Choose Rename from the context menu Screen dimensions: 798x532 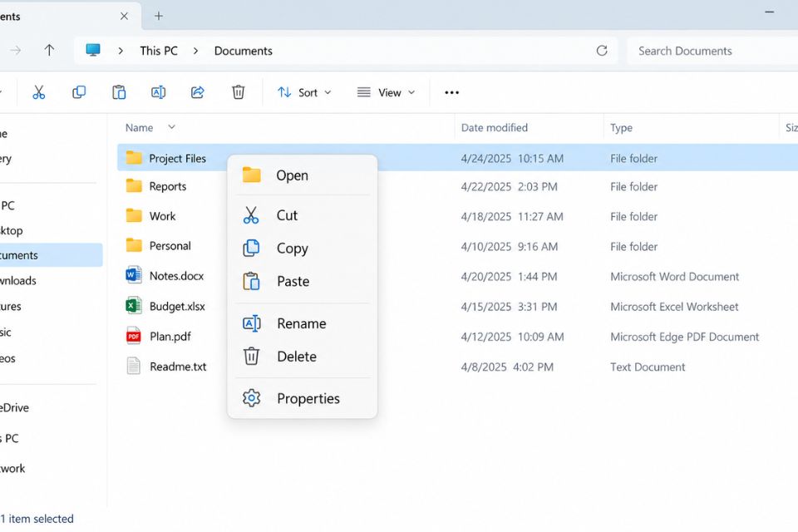point(303,323)
